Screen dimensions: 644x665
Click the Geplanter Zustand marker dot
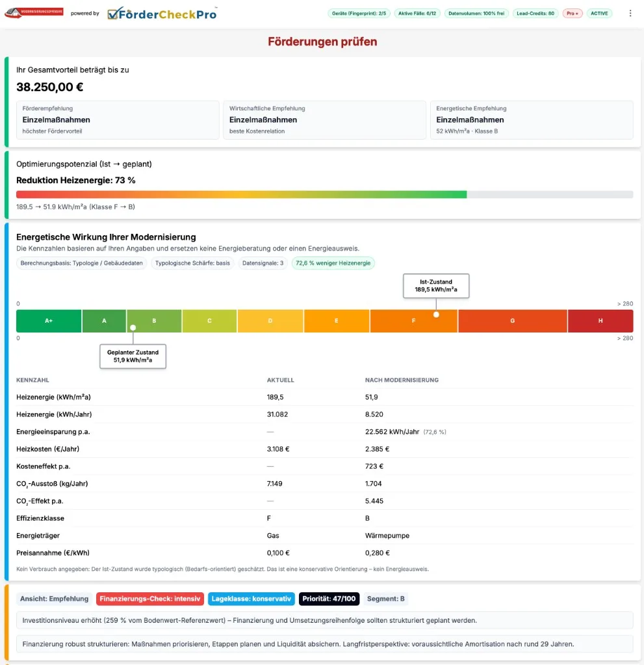click(133, 327)
